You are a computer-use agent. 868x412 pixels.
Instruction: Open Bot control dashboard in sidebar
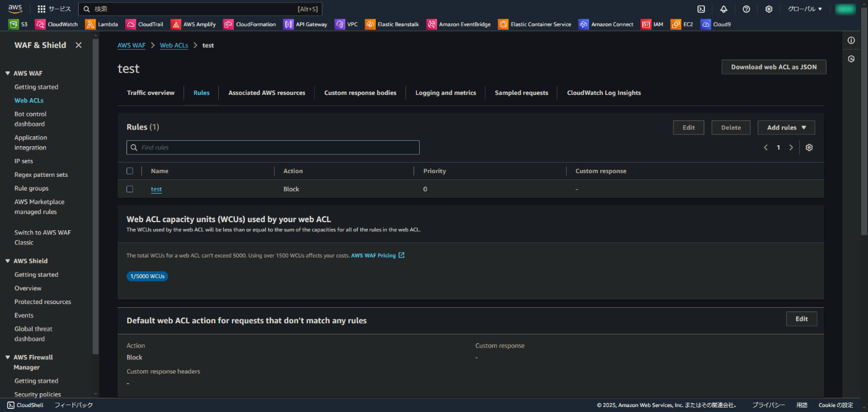30,119
